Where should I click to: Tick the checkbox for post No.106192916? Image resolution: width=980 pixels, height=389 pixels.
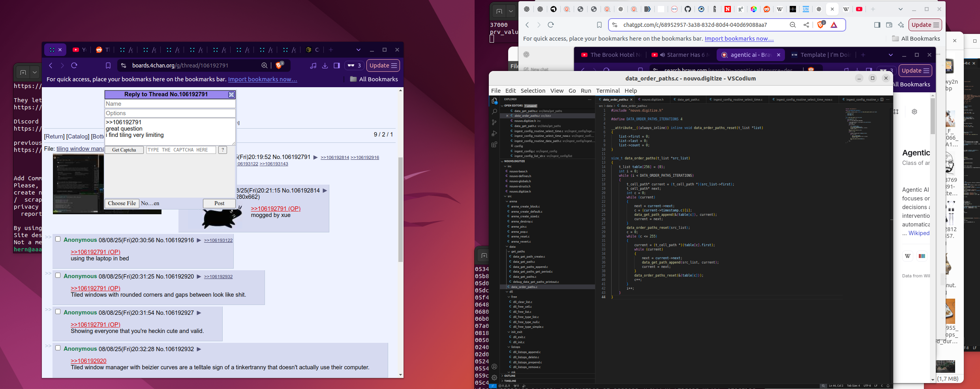pos(58,239)
